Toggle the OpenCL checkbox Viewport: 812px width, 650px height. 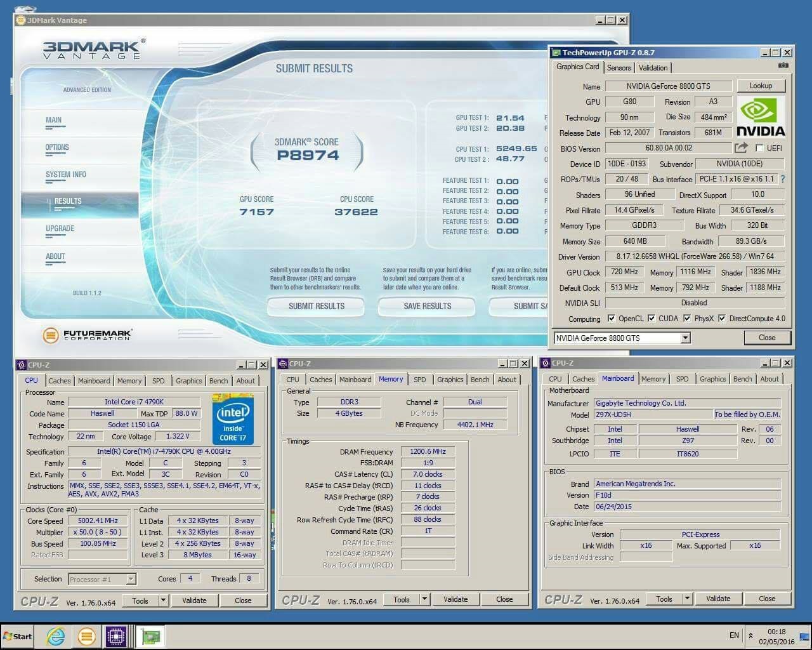612,319
